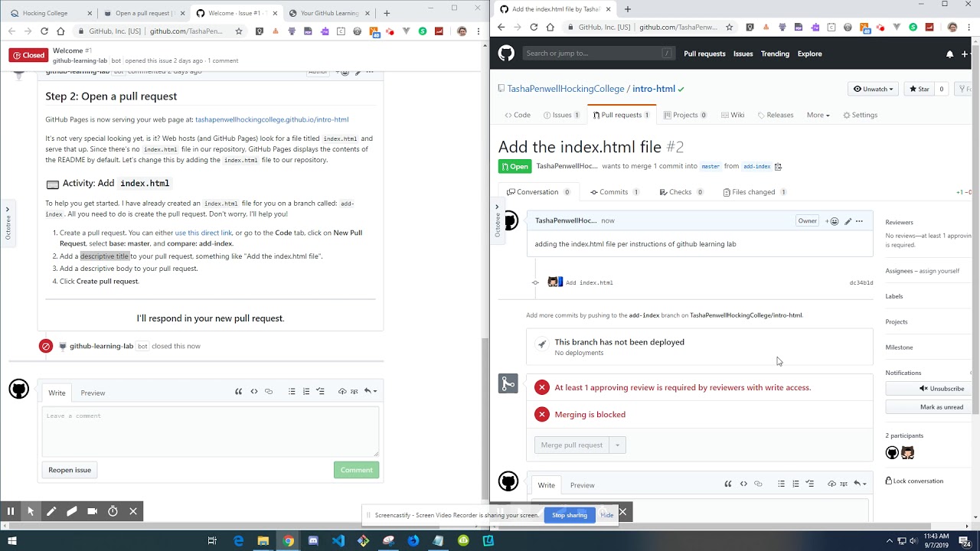
Task: Insert a quote in left issue comment
Action: click(238, 392)
